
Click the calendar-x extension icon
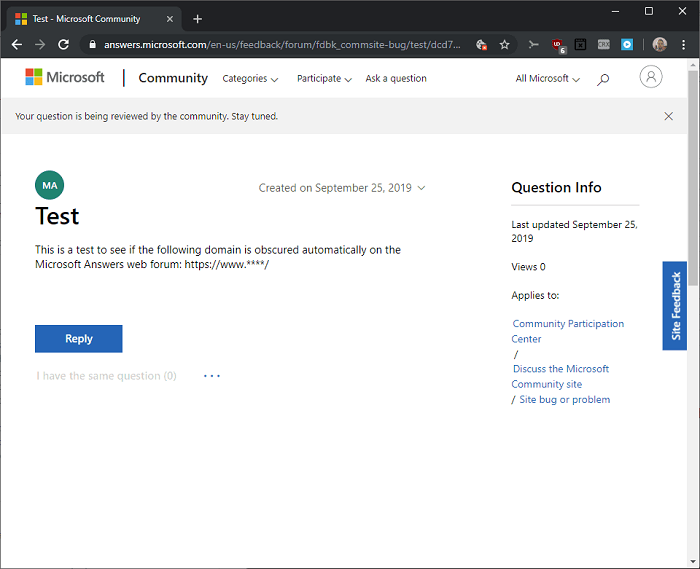pyautogui.click(x=580, y=45)
